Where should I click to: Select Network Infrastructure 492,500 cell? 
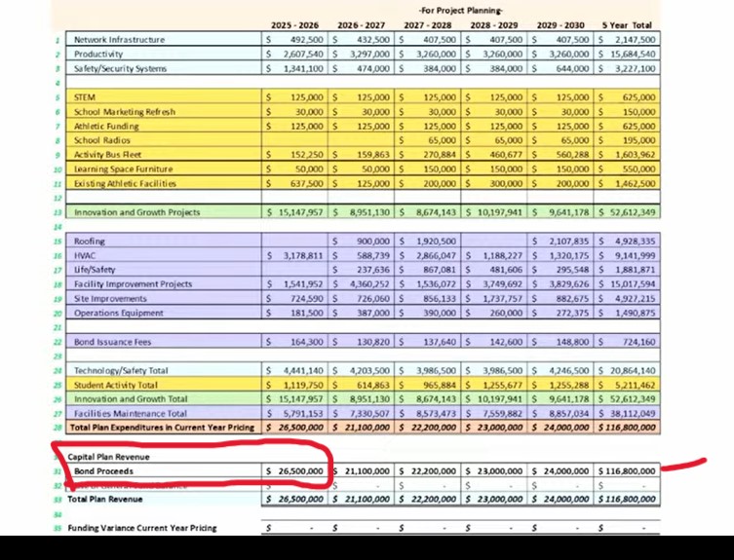tap(295, 40)
